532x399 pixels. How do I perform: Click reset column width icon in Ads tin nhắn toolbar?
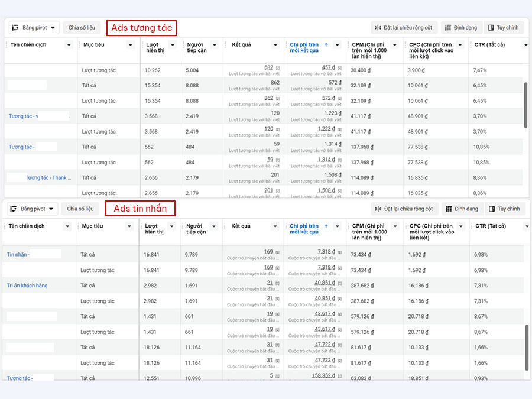(x=378, y=209)
